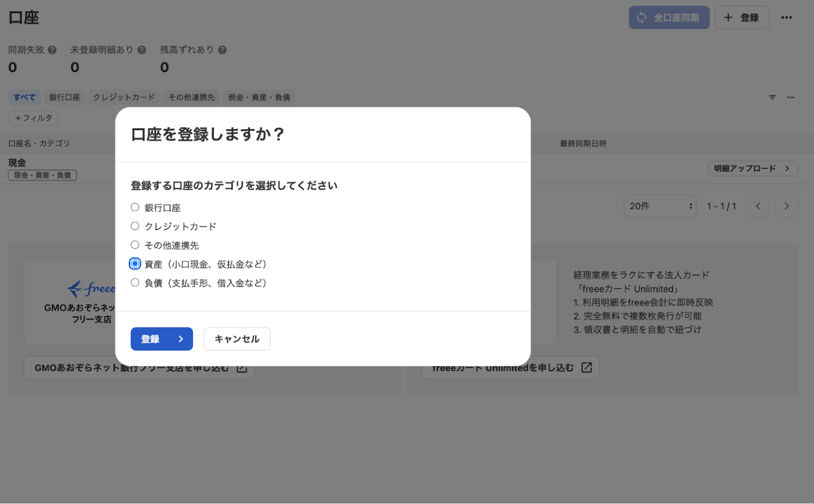Switch to the 銀行口座 filter tab

[65, 97]
